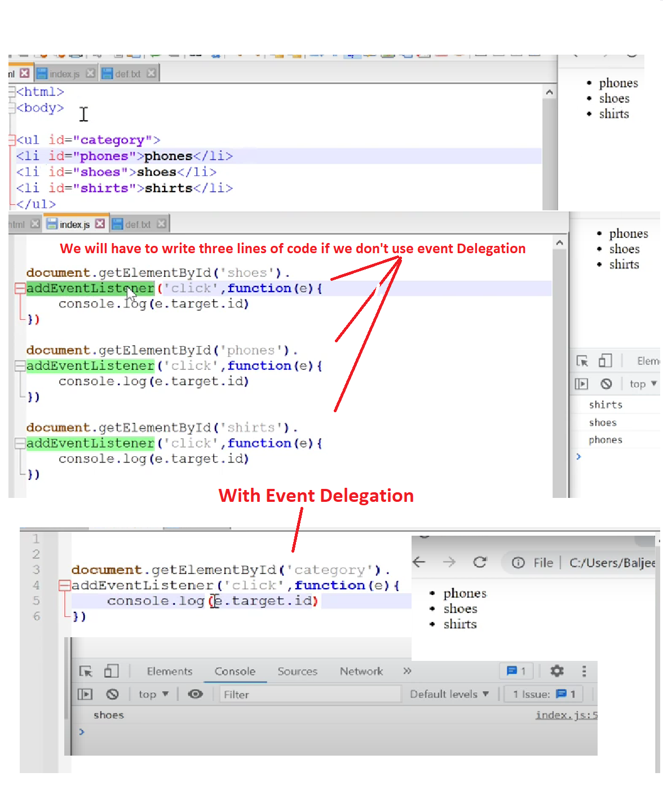
Task: Expand the top context dropdown near Filter
Action: point(153,694)
